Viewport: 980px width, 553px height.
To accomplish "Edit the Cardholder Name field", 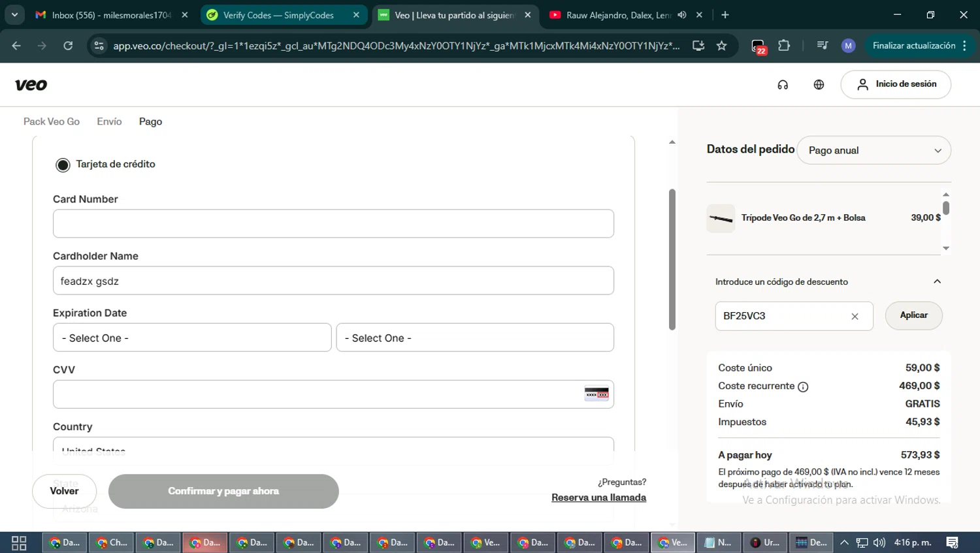I will click(x=333, y=281).
